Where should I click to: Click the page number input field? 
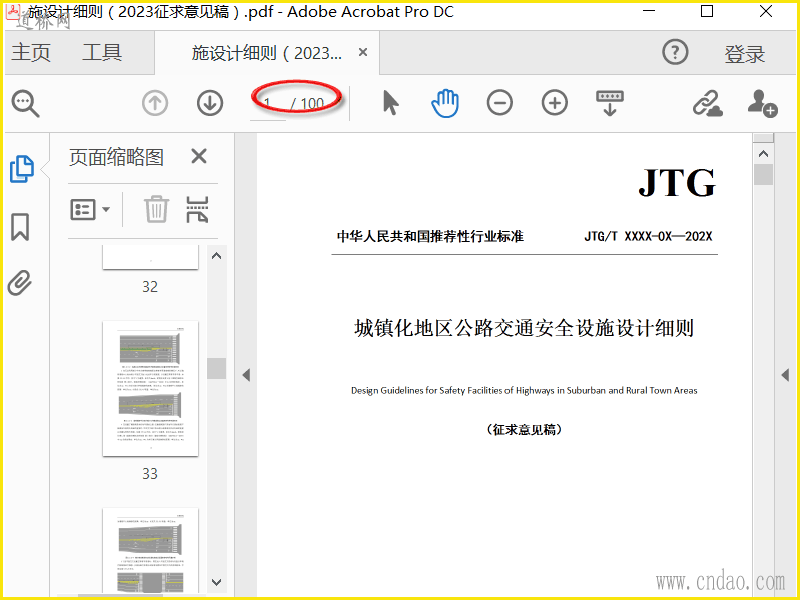pos(268,105)
